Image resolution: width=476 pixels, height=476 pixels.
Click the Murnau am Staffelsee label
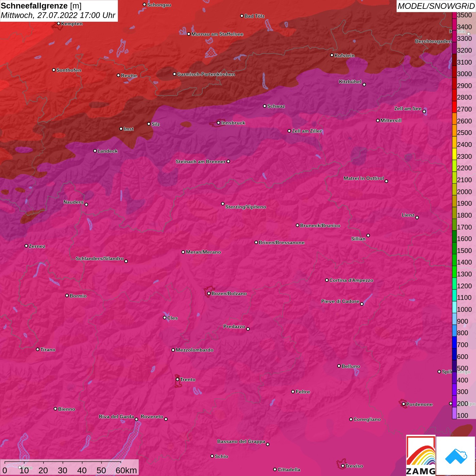tap(217, 34)
